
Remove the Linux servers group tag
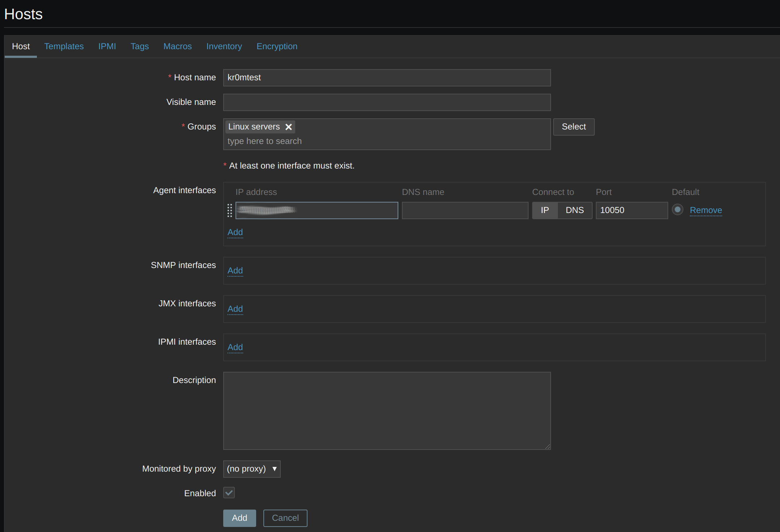point(288,127)
